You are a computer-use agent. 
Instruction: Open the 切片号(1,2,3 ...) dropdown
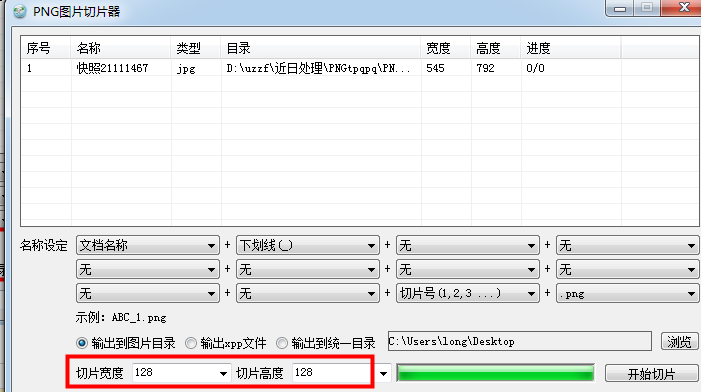[468, 294]
